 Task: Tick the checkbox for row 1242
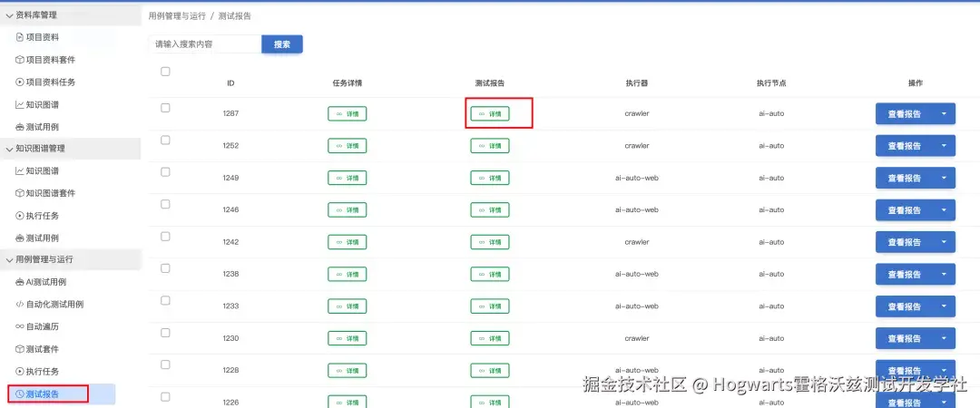pyautogui.click(x=166, y=236)
